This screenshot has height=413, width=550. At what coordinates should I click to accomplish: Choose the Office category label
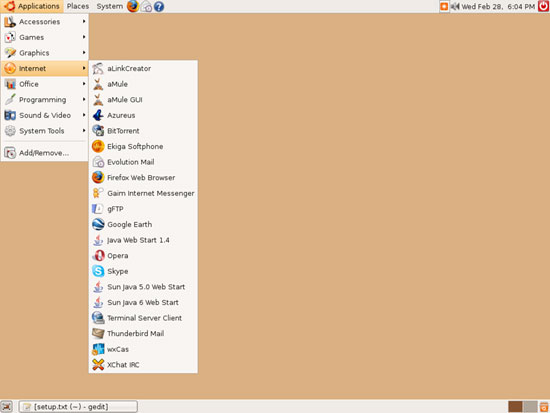pyautogui.click(x=29, y=84)
